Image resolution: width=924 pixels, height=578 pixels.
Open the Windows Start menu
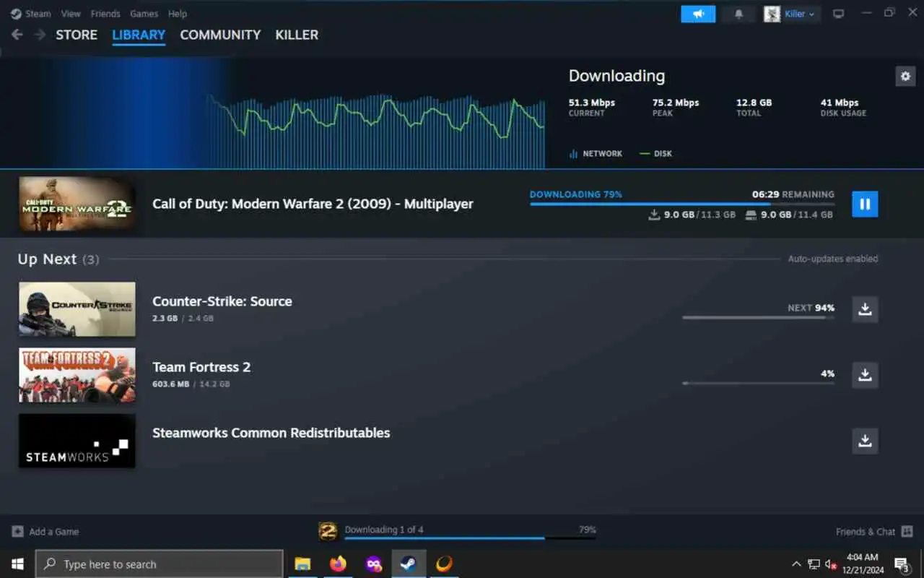[17, 564]
